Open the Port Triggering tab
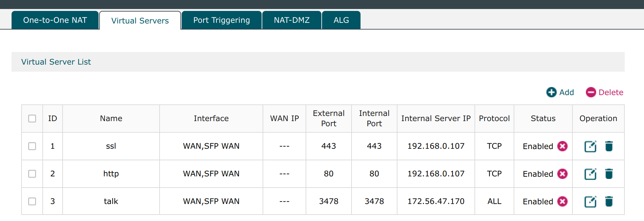 pyautogui.click(x=222, y=20)
